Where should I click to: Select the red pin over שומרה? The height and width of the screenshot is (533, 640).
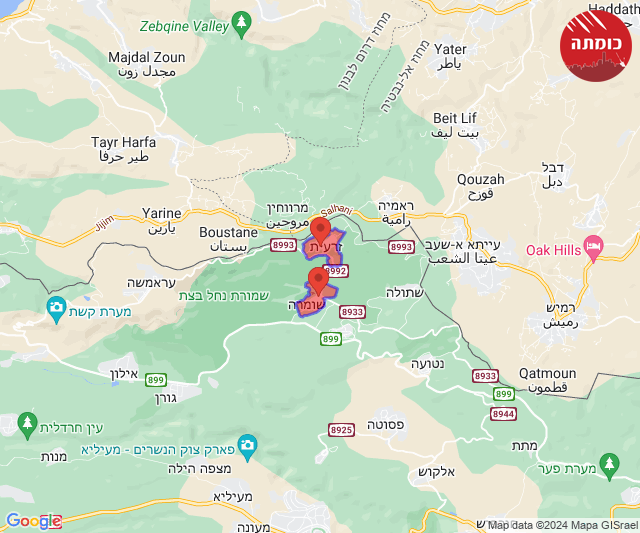click(318, 281)
